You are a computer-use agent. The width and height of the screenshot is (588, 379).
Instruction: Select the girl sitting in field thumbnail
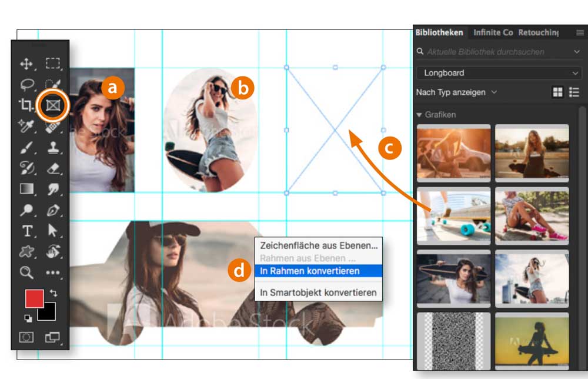[x=532, y=153]
